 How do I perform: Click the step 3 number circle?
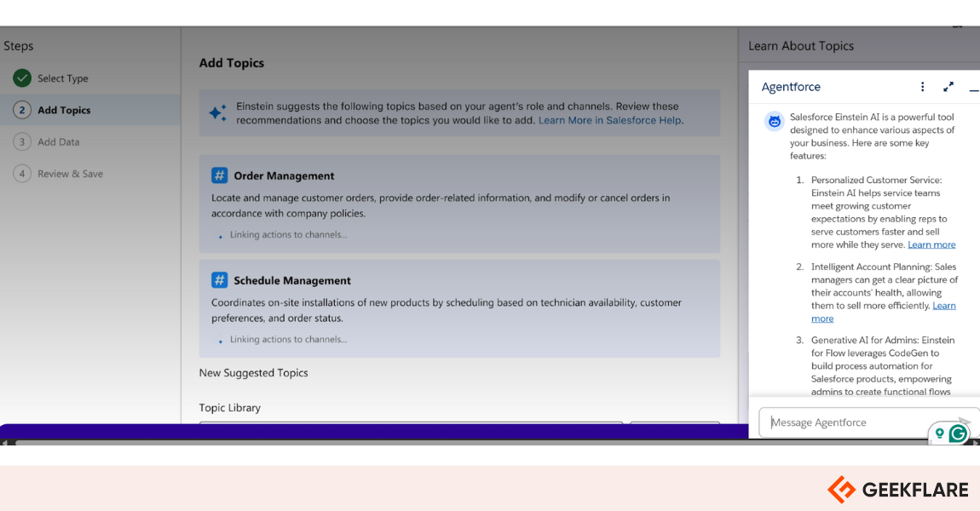click(x=22, y=142)
